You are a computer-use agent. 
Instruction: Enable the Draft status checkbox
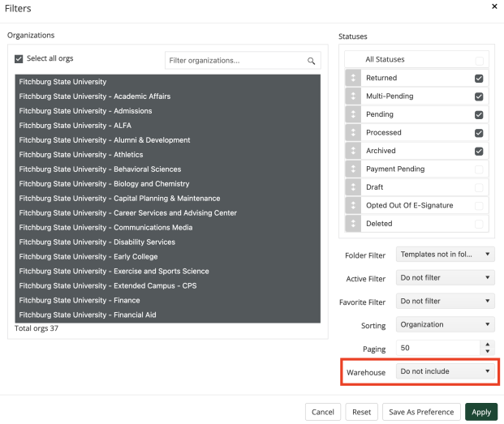(479, 187)
